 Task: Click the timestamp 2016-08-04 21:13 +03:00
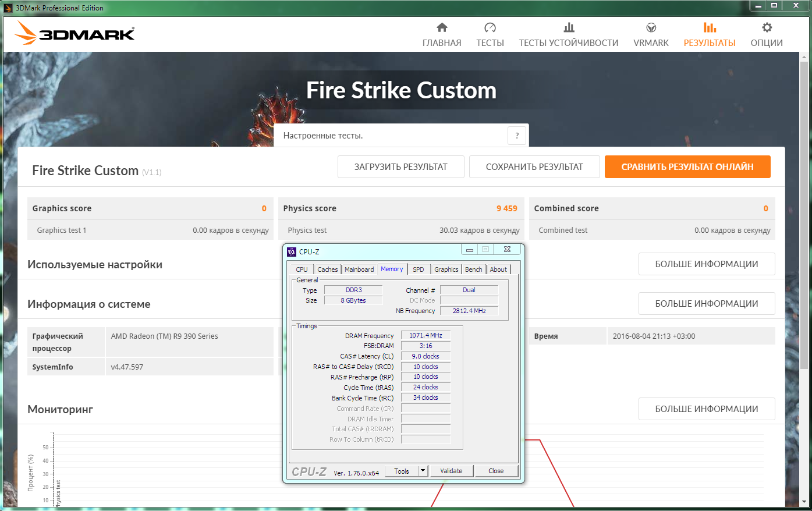pyautogui.click(x=654, y=336)
